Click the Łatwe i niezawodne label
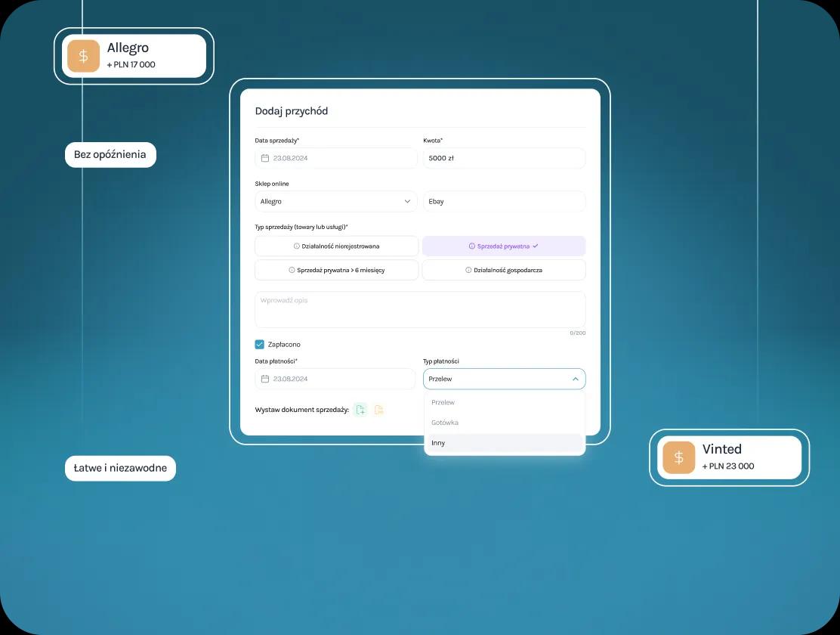Screen dimensions: 840x635 [120, 469]
